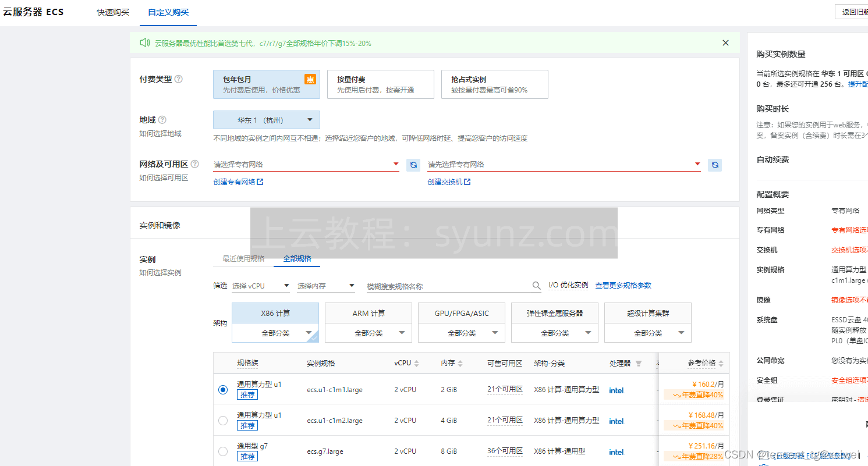Click the help icon beside 网络及可用区

(x=195, y=164)
